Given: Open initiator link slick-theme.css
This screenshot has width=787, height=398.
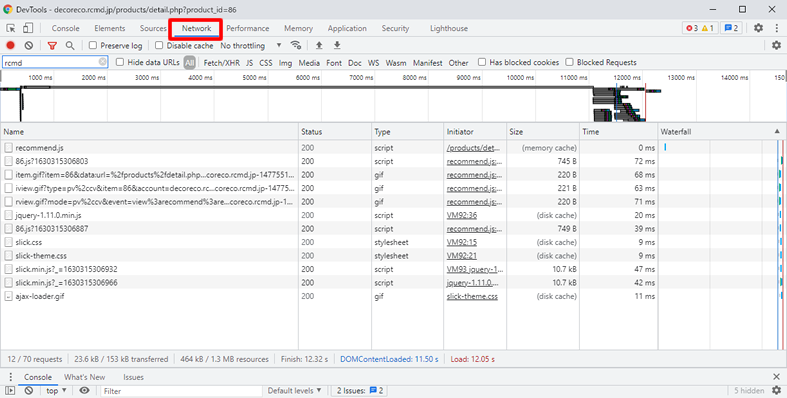Looking at the screenshot, I should 472,296.
